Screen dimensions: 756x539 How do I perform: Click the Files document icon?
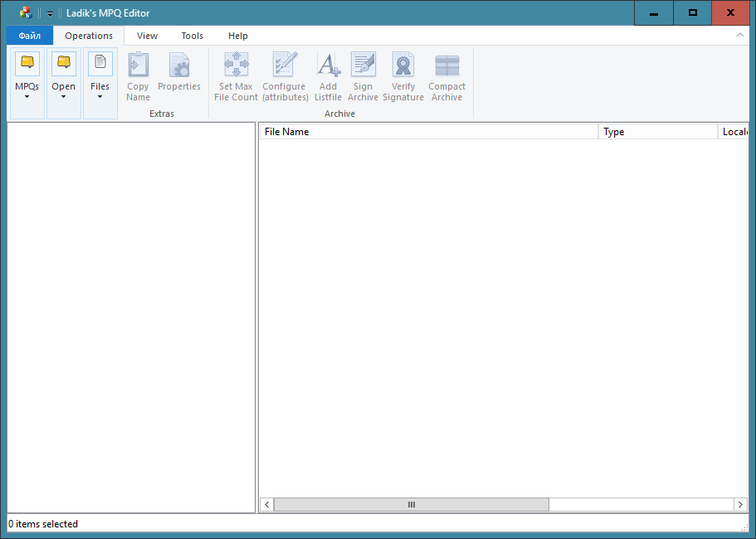100,64
